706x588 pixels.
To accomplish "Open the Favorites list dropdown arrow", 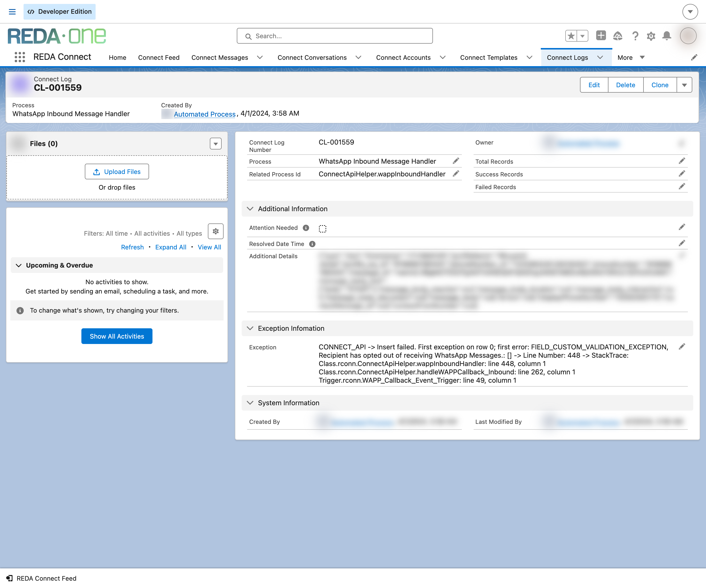I will pyautogui.click(x=583, y=36).
